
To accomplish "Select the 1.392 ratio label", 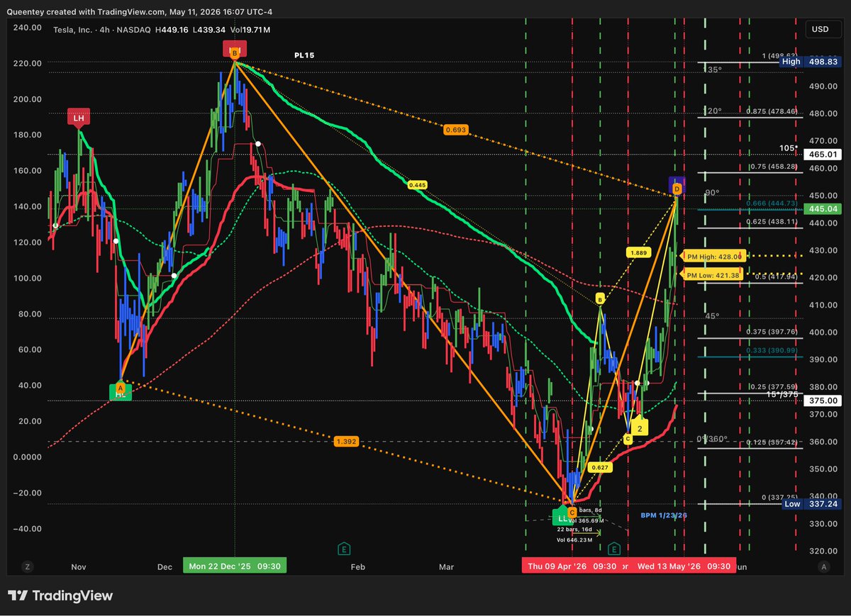I will click(x=346, y=442).
